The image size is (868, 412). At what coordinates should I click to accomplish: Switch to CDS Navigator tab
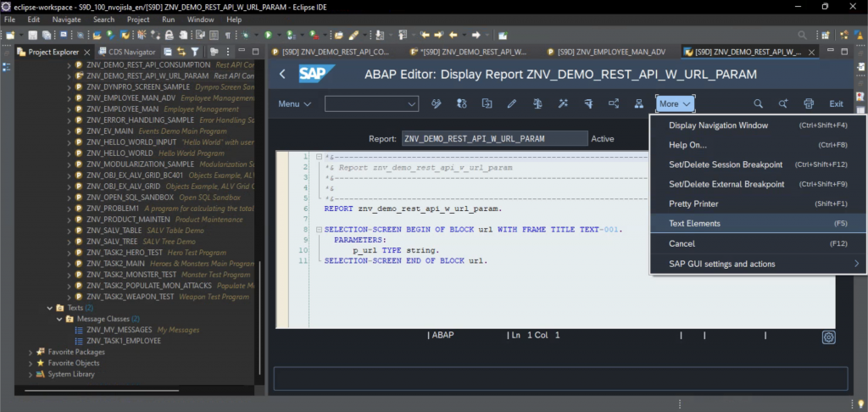click(x=127, y=52)
